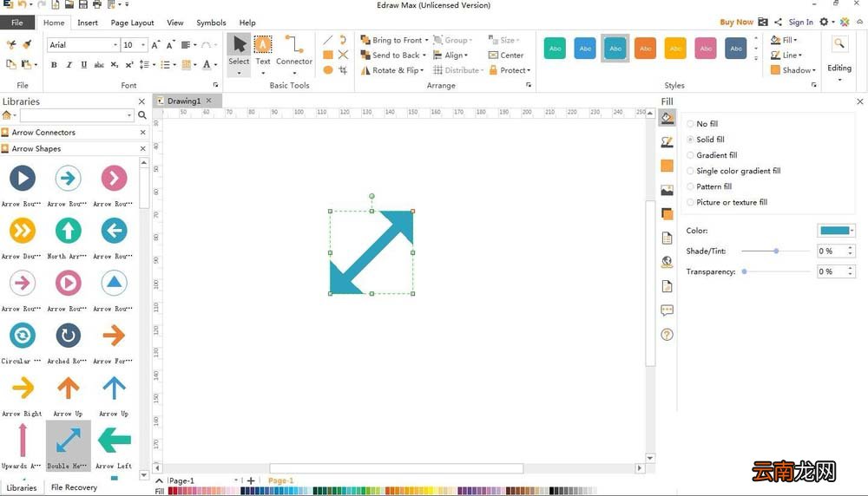
Task: Pick the green Arrow Left shape
Action: coord(114,441)
